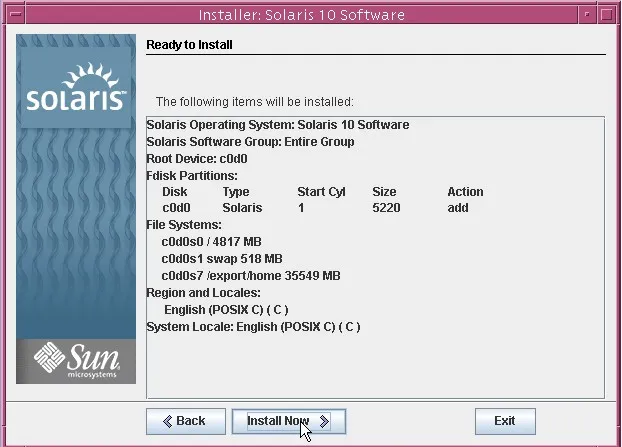This screenshot has width=622, height=447.
Task: Click the "Disk" column header
Action: tap(175, 192)
